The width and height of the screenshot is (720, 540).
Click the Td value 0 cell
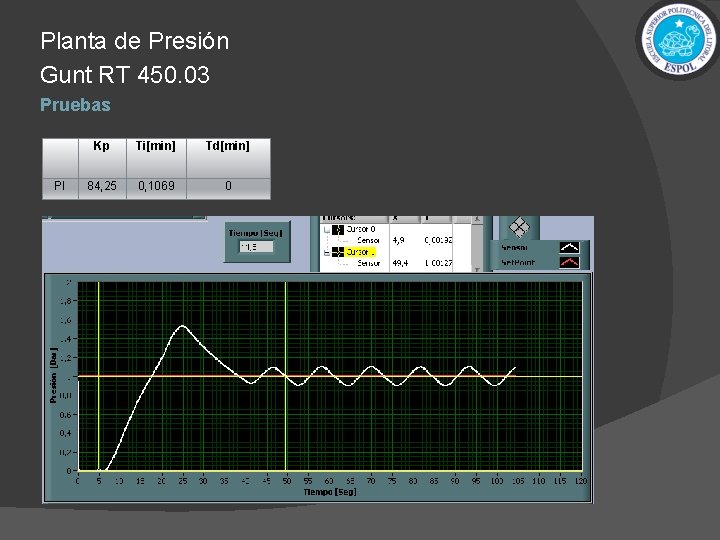click(x=228, y=188)
